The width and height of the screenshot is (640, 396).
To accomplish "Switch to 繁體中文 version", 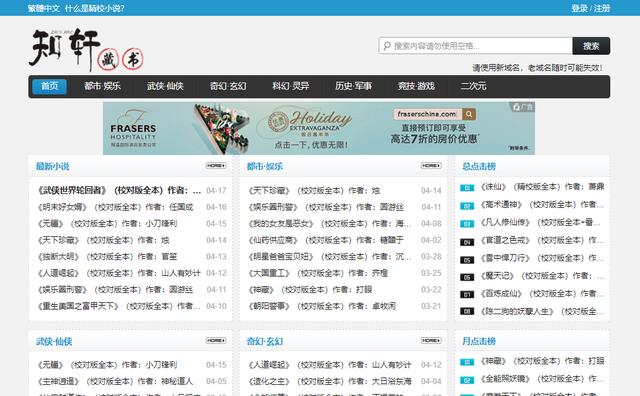I will tap(44, 8).
